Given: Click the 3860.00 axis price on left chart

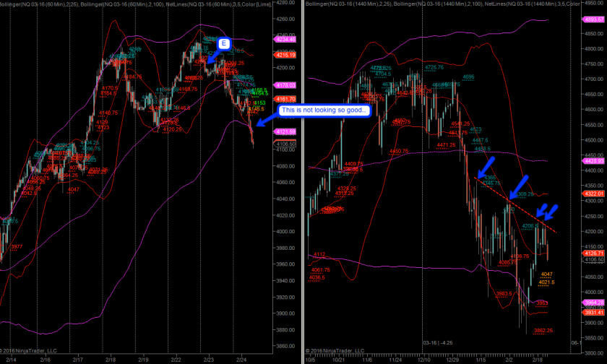Looking at the screenshot, I should coord(286,346).
